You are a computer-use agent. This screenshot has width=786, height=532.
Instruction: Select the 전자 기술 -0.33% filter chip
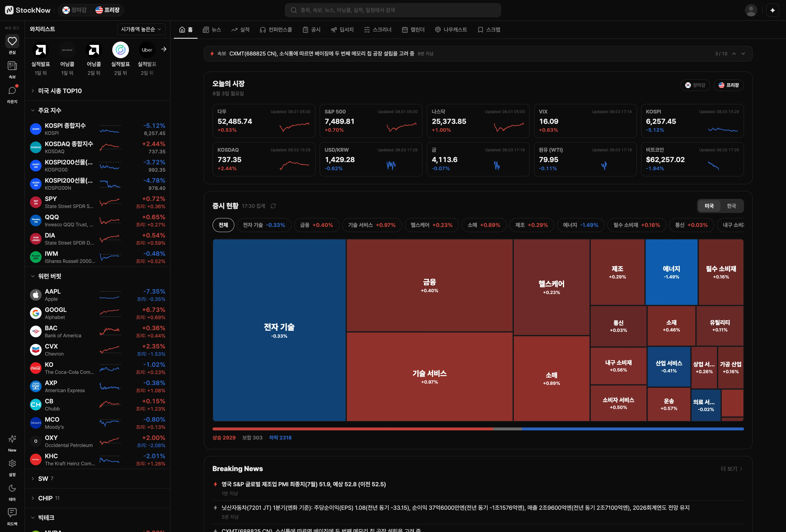pos(264,225)
